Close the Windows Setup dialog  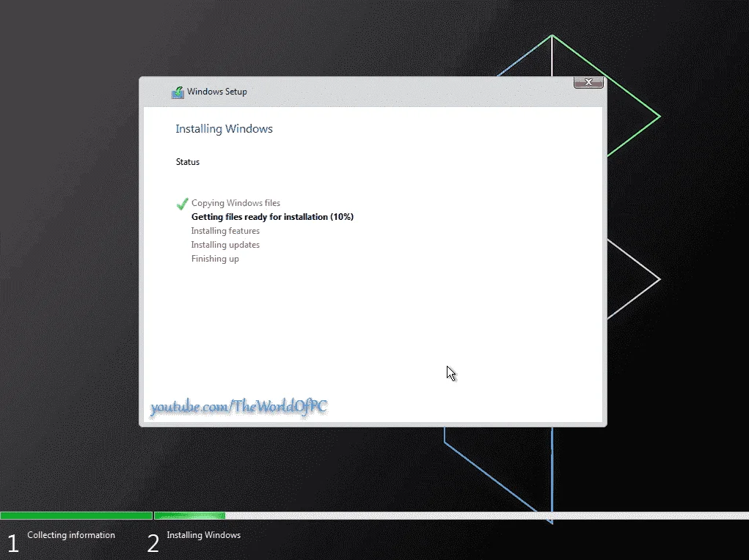coord(588,83)
